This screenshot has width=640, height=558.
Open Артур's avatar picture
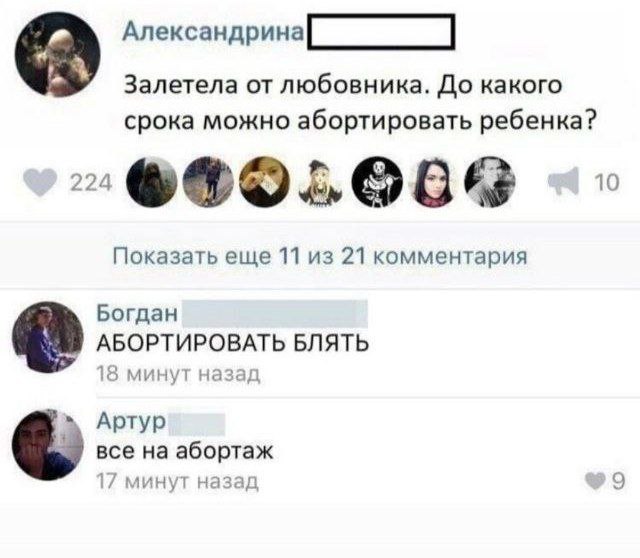point(48,445)
